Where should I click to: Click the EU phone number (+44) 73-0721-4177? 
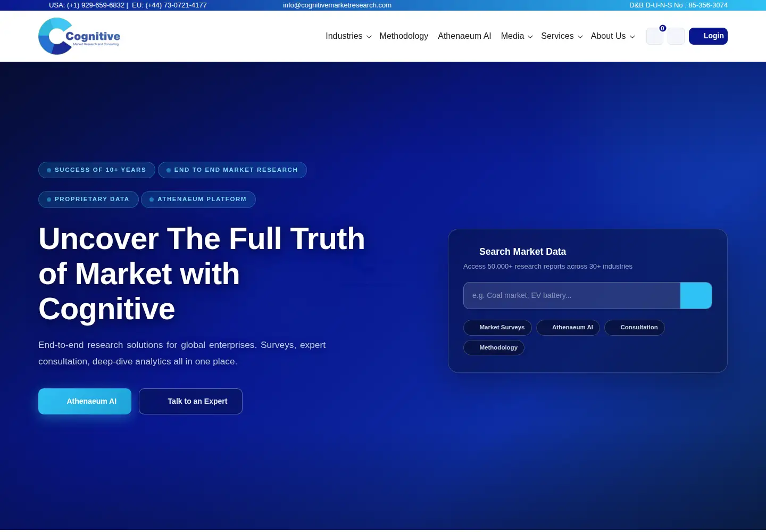click(x=176, y=5)
